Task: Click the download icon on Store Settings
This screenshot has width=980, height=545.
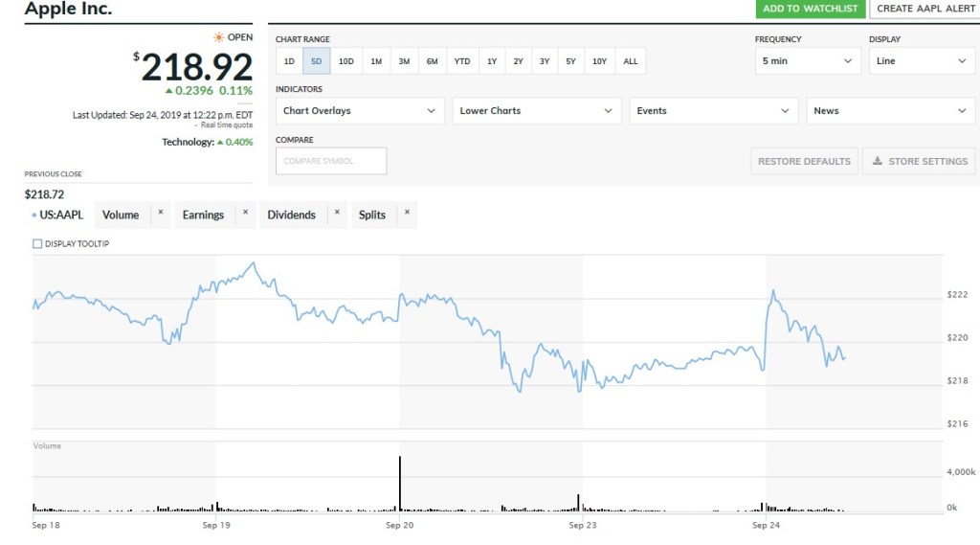Action: pos(878,161)
